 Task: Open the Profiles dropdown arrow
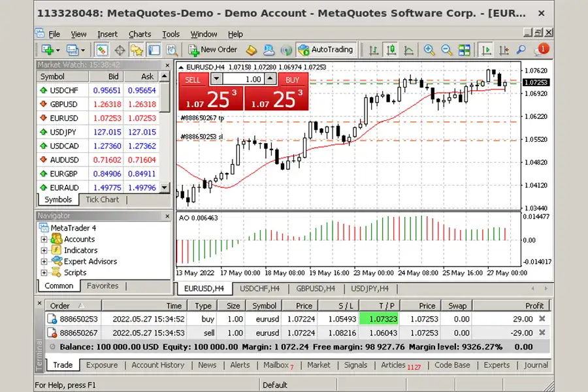[x=83, y=50]
